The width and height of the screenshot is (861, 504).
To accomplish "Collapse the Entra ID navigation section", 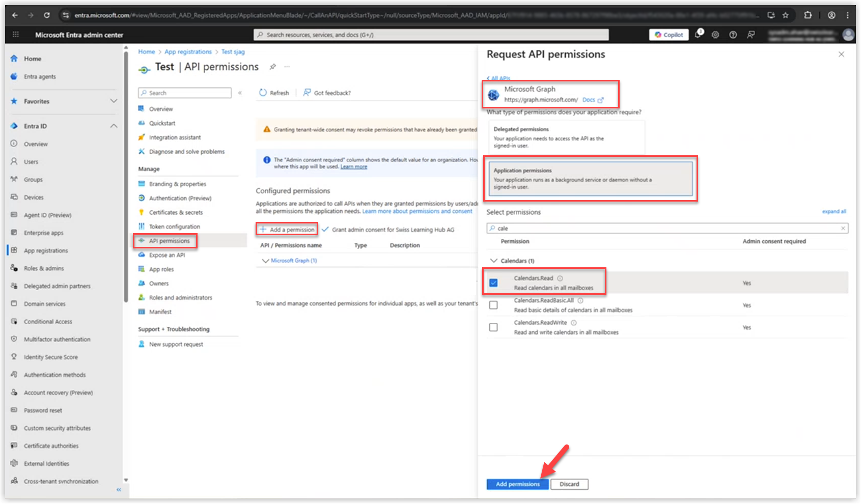I will pos(114,126).
